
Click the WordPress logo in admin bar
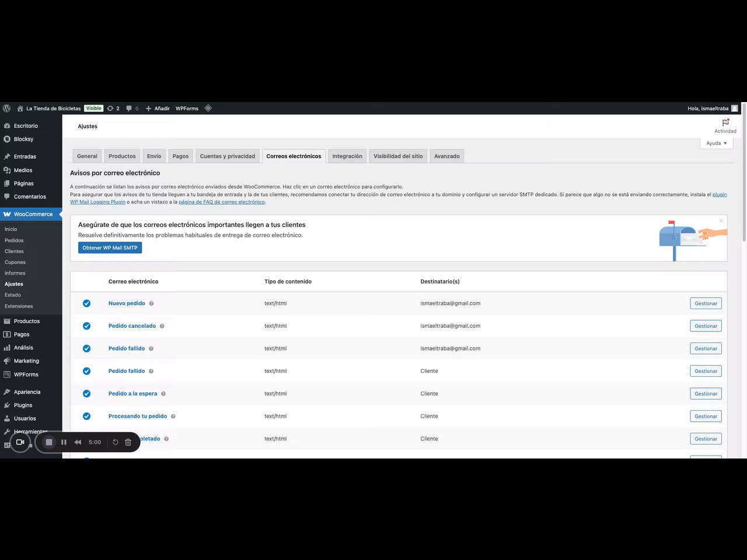click(x=7, y=108)
